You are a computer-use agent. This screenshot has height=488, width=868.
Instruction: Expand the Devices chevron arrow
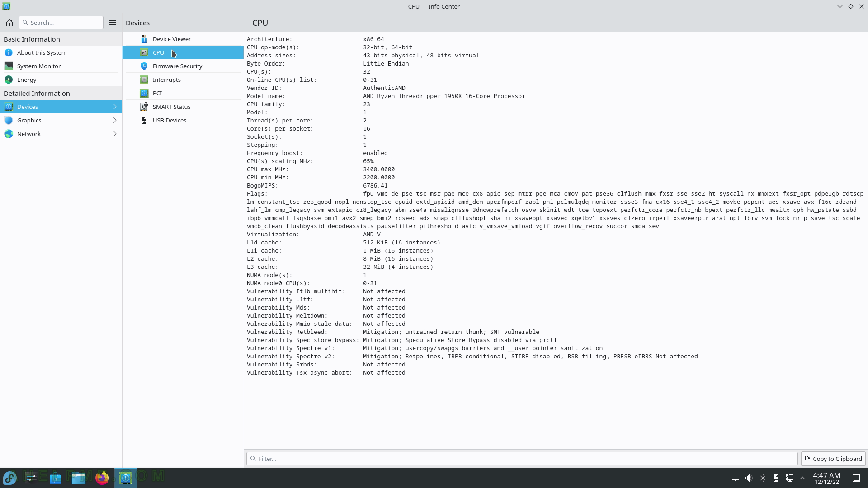pyautogui.click(x=115, y=107)
